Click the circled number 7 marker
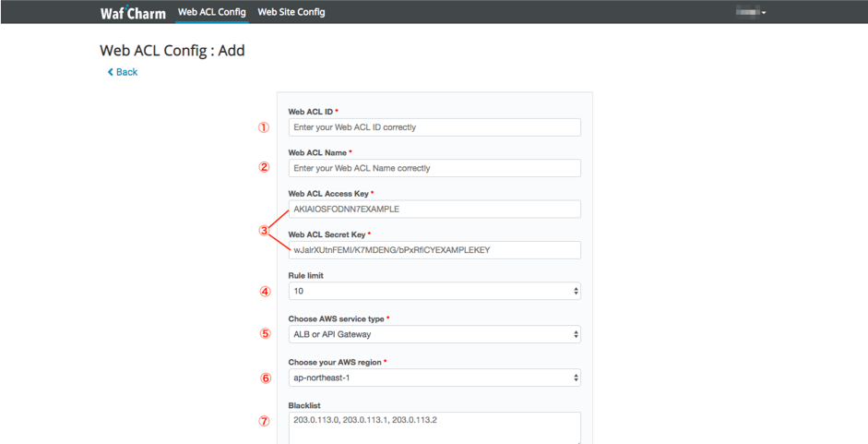The image size is (868, 444). click(265, 421)
